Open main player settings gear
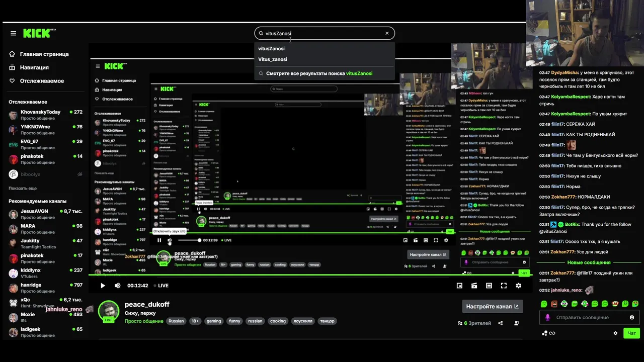644x362 pixels. pyautogui.click(x=518, y=286)
